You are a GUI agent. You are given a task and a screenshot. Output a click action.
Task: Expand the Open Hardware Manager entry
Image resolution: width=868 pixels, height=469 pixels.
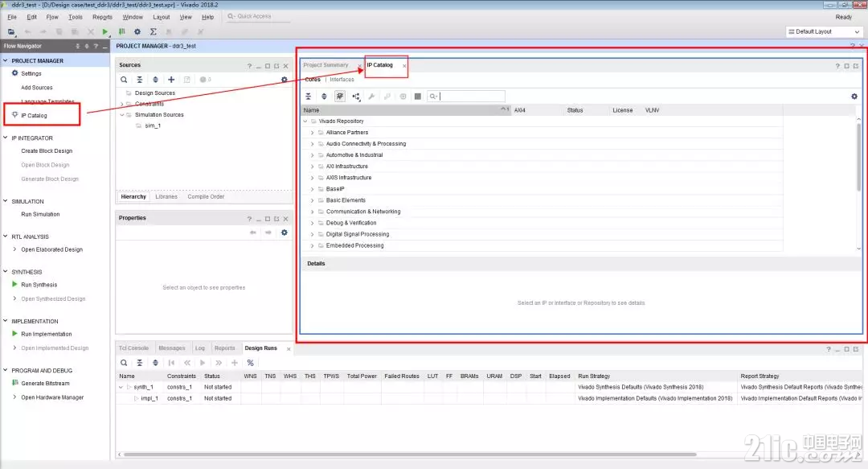pos(15,397)
